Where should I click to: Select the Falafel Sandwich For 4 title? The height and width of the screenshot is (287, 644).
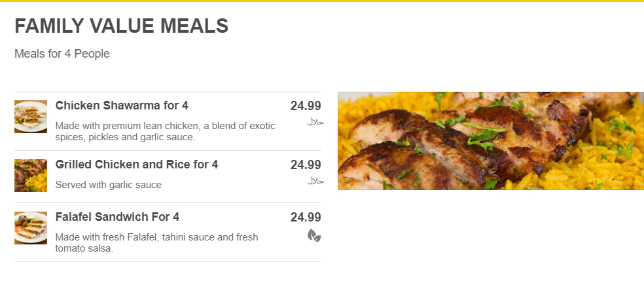117,217
